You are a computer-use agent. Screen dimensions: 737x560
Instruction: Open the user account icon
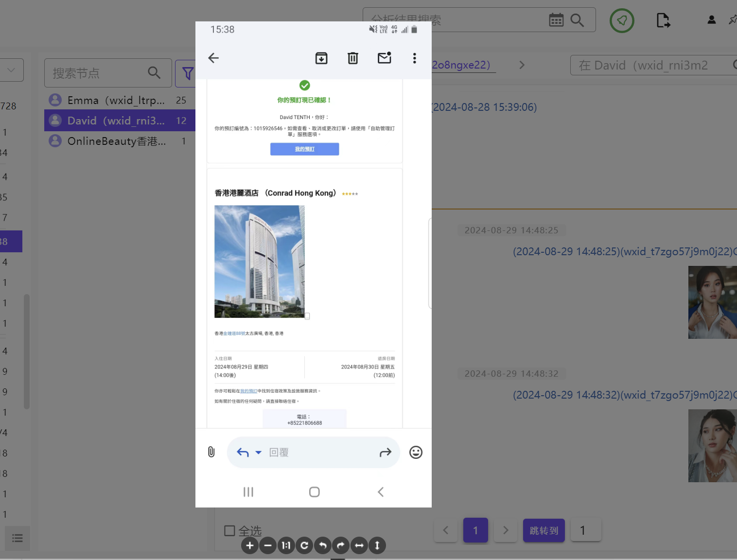(x=712, y=20)
